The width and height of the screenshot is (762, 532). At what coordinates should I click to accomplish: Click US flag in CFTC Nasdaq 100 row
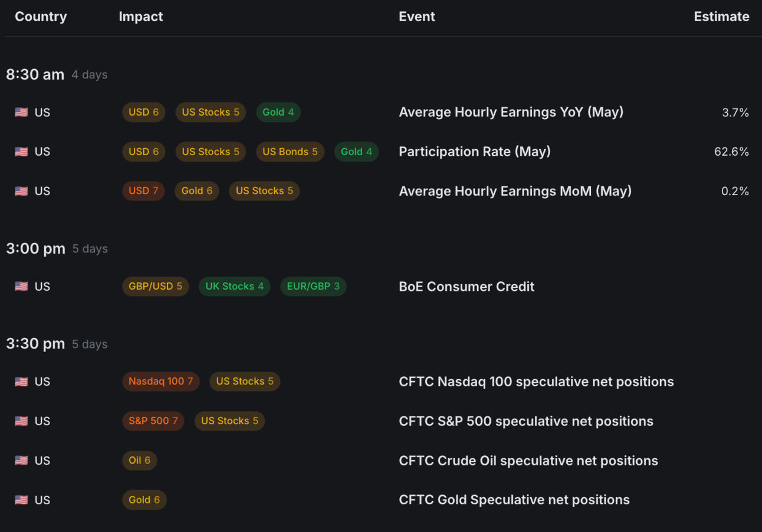[x=21, y=382]
